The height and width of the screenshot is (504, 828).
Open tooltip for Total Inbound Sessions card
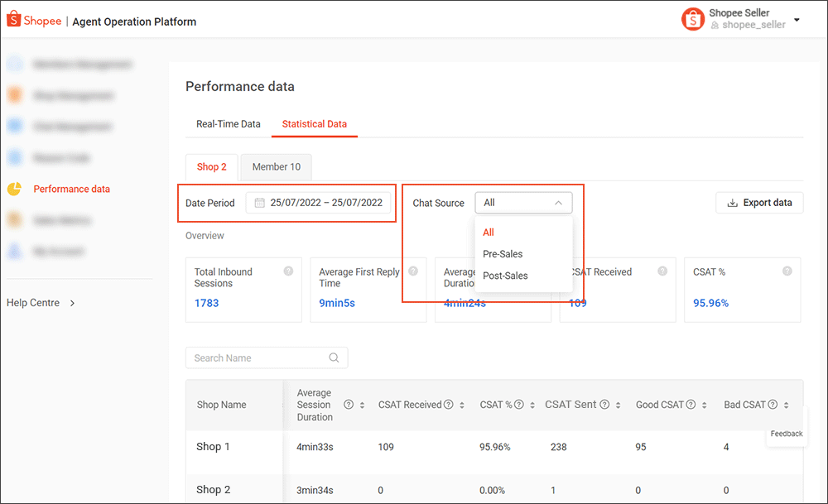click(287, 271)
